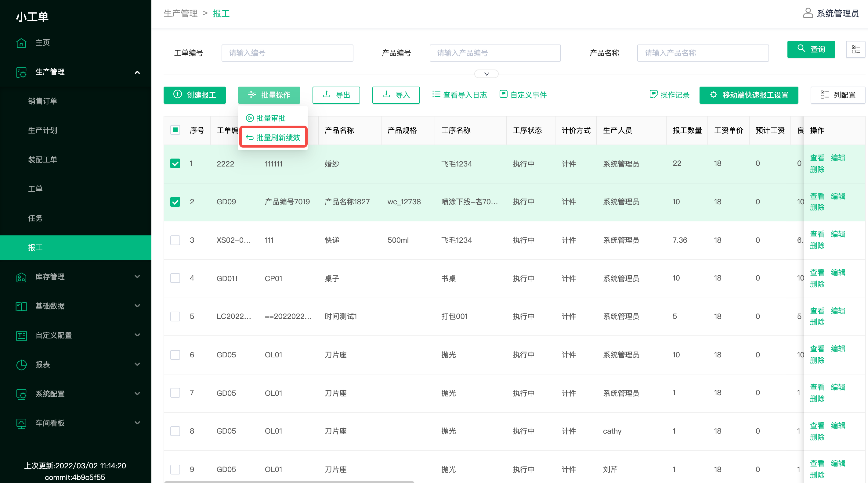868x483 pixels.
Task: Click 删除 for row 3 (快递)
Action: 817,246
